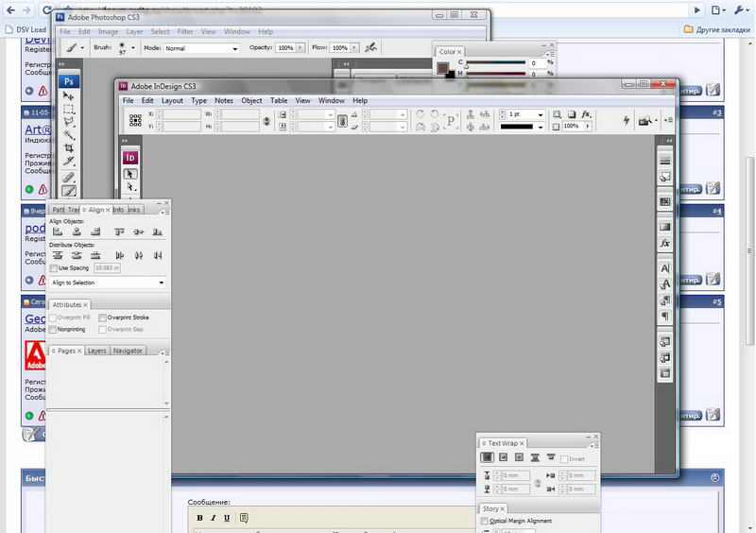Click the fx effects icon in control bar
Viewport: 756px width, 533px height.
coord(586,114)
